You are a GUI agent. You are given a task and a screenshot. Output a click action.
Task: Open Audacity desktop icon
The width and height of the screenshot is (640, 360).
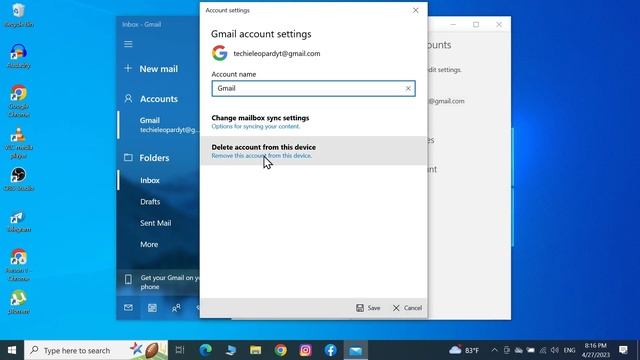click(18, 56)
